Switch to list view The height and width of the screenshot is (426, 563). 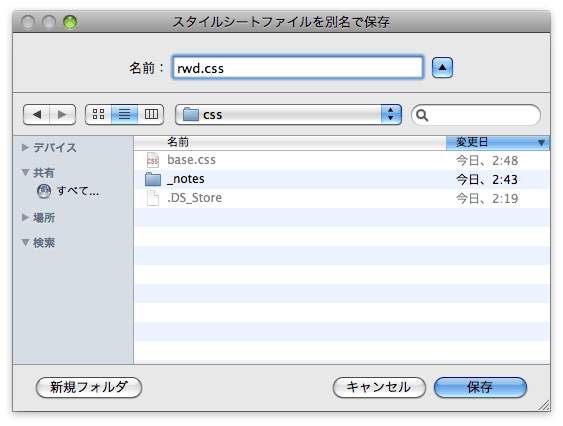(125, 115)
